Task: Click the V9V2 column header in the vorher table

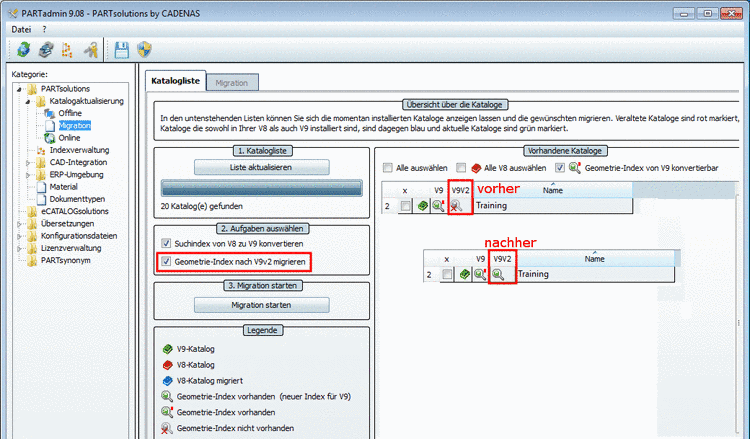Action: [x=461, y=190]
